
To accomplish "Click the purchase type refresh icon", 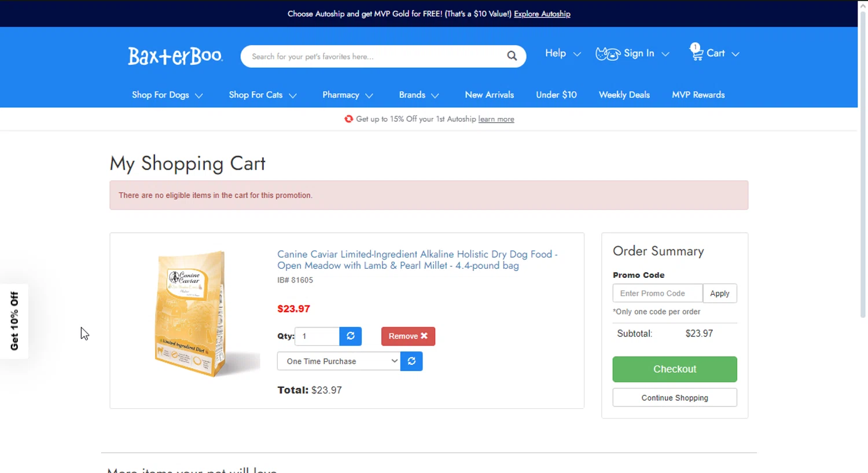I will pyautogui.click(x=411, y=361).
